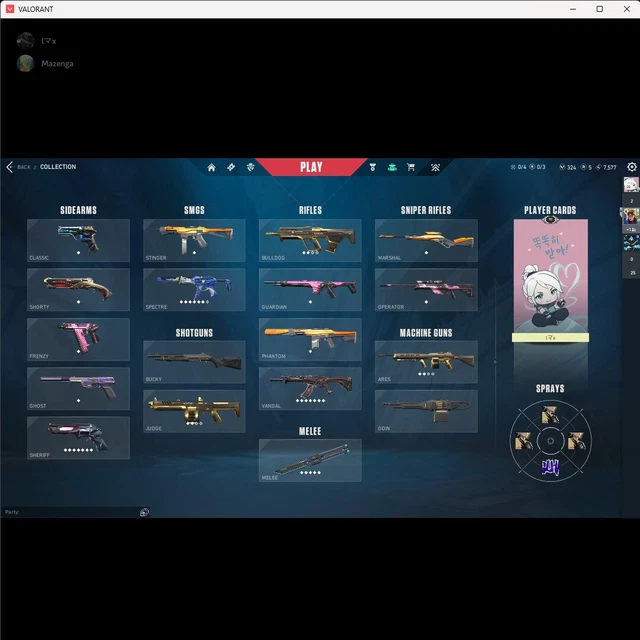Open the Agents icon in navigation

click(251, 167)
